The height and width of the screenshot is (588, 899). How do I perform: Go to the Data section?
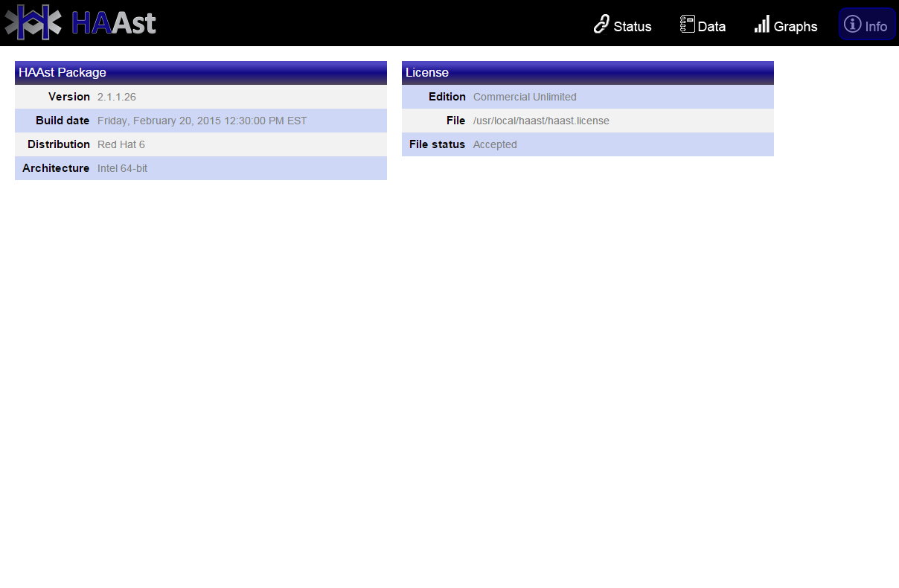[711, 27]
